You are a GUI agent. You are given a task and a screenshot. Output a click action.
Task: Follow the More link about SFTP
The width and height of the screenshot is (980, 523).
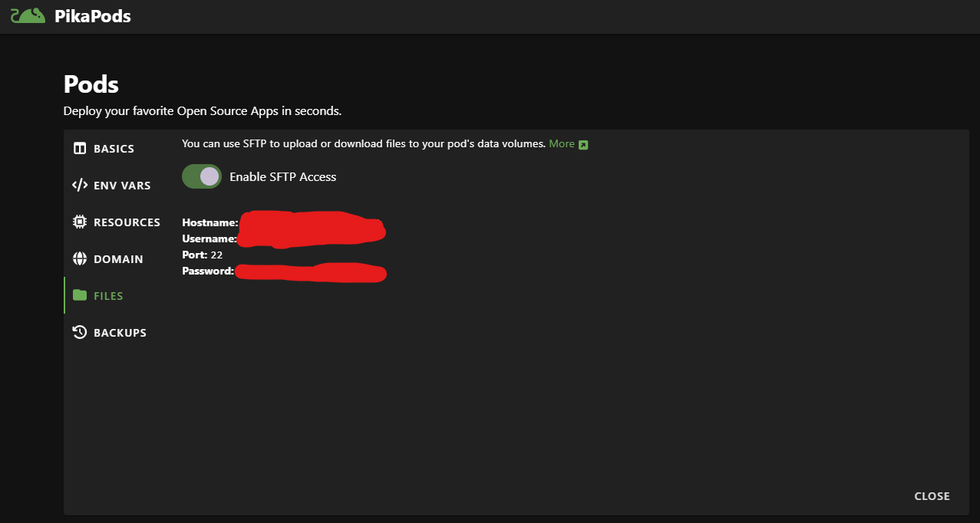pyautogui.click(x=561, y=144)
